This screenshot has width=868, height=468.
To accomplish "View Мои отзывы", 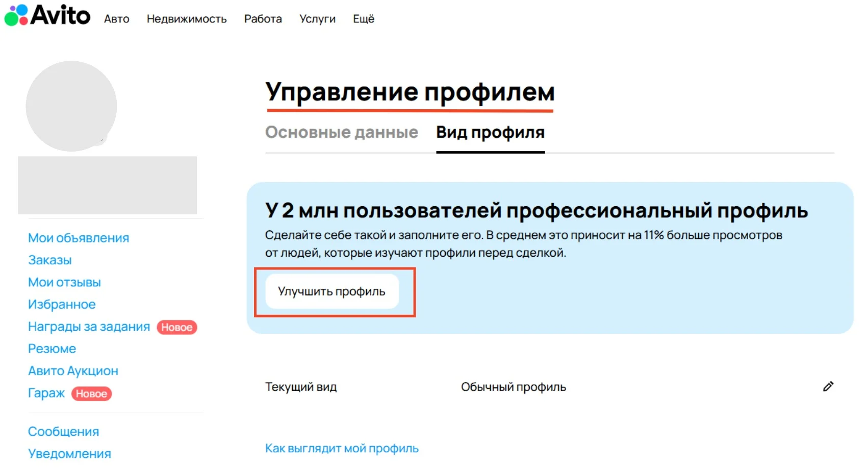I will pyautogui.click(x=64, y=282).
